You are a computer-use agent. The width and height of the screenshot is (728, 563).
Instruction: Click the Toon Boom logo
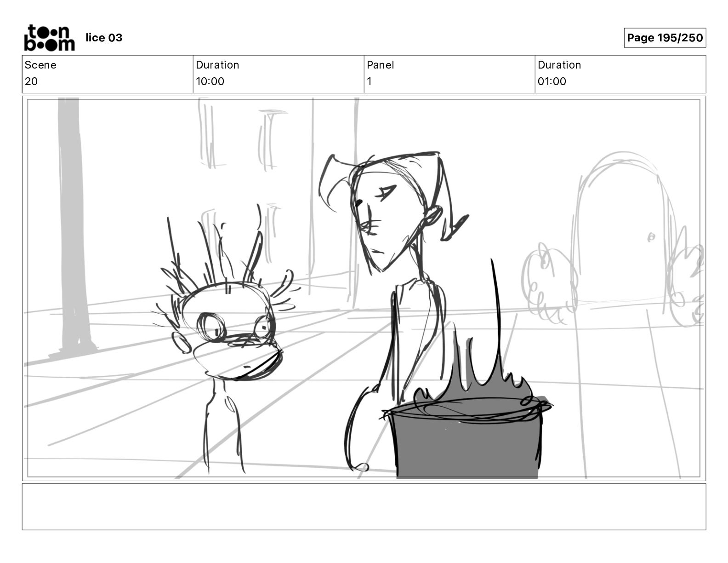click(x=49, y=38)
